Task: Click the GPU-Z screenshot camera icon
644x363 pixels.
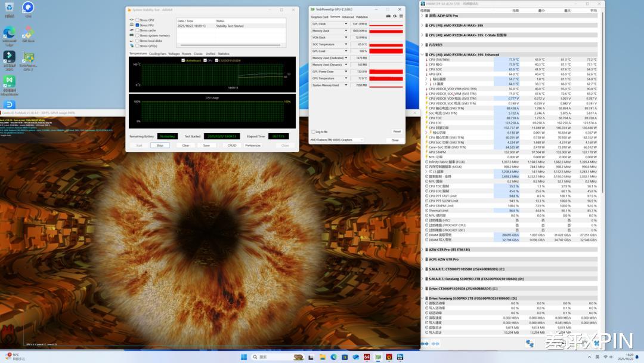Action: [388, 17]
